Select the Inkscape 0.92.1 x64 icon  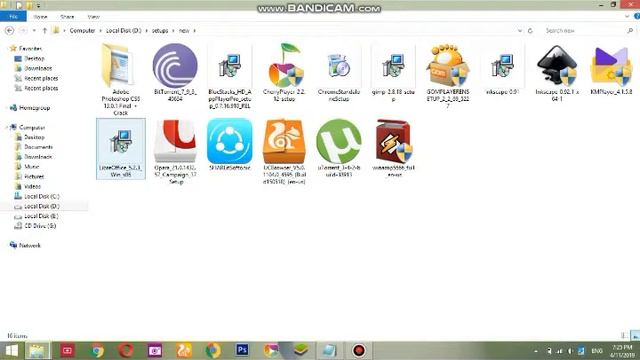[557, 65]
